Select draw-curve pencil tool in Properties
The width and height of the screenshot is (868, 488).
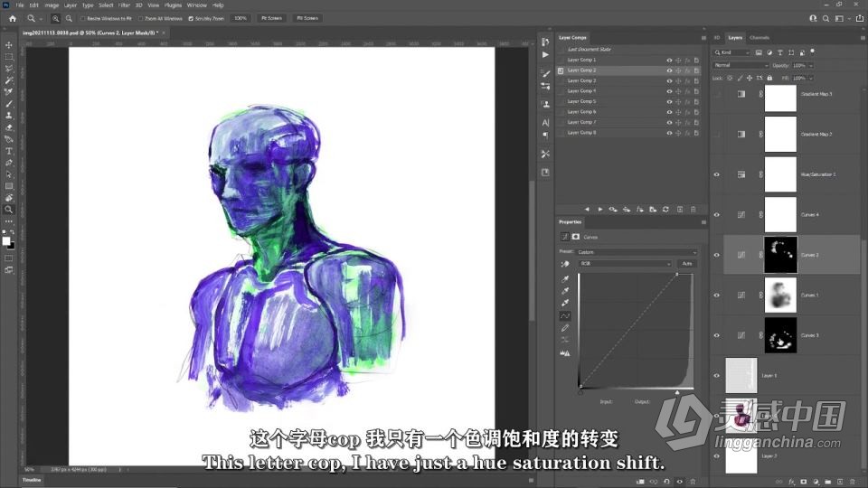point(564,328)
